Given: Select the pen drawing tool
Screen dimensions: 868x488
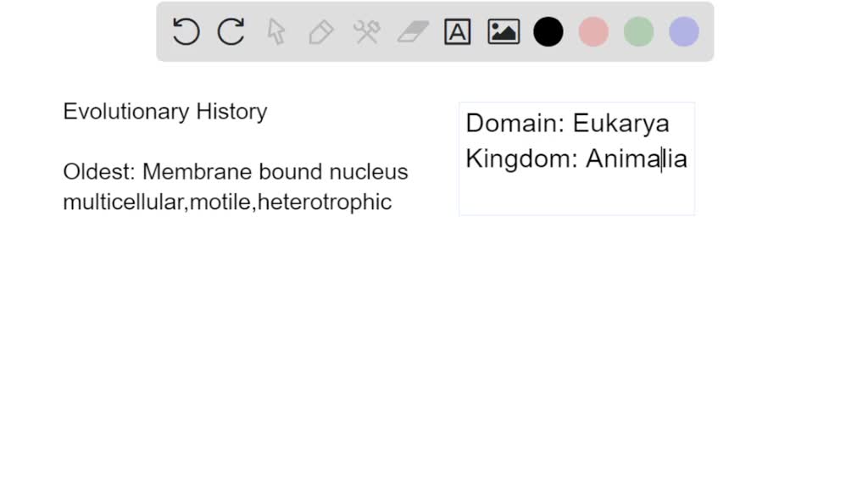Looking at the screenshot, I should 321,31.
